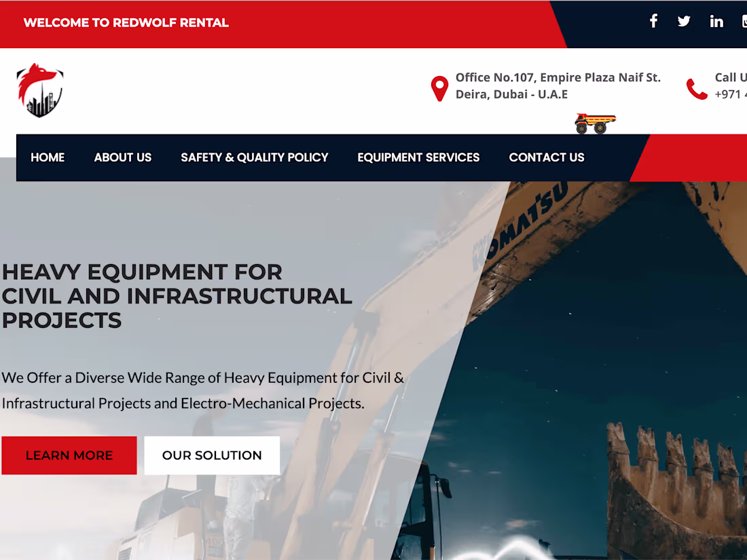Click the red location pin icon
The image size is (747, 560).
(439, 87)
